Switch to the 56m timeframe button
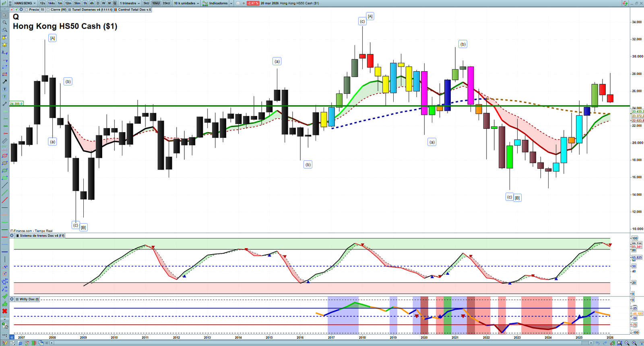The height and width of the screenshot is (346, 644). [77, 3]
